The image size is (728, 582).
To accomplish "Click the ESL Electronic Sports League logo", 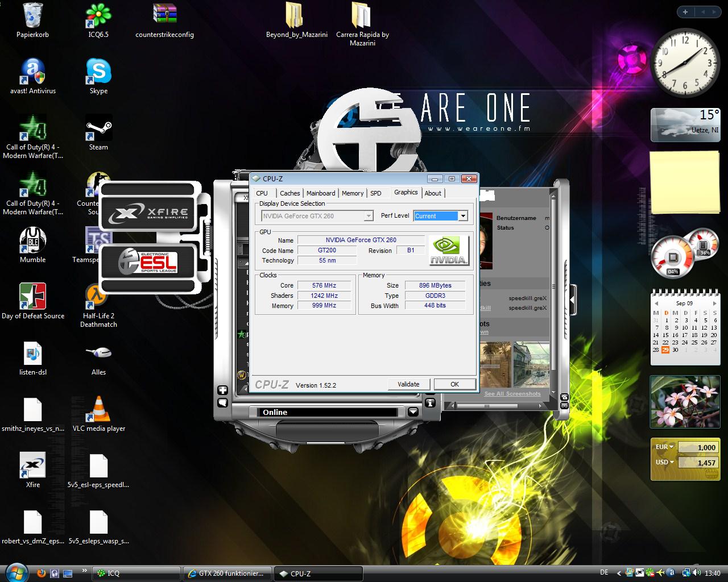I will tap(148, 263).
